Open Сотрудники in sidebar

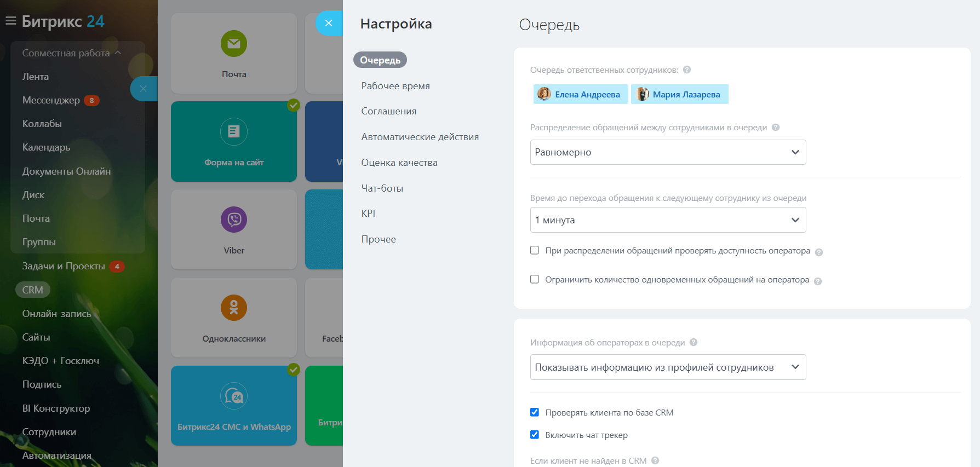[49, 432]
